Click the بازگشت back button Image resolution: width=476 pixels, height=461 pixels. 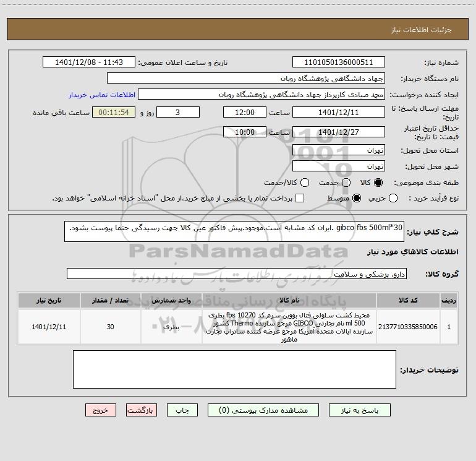pyautogui.click(x=142, y=410)
